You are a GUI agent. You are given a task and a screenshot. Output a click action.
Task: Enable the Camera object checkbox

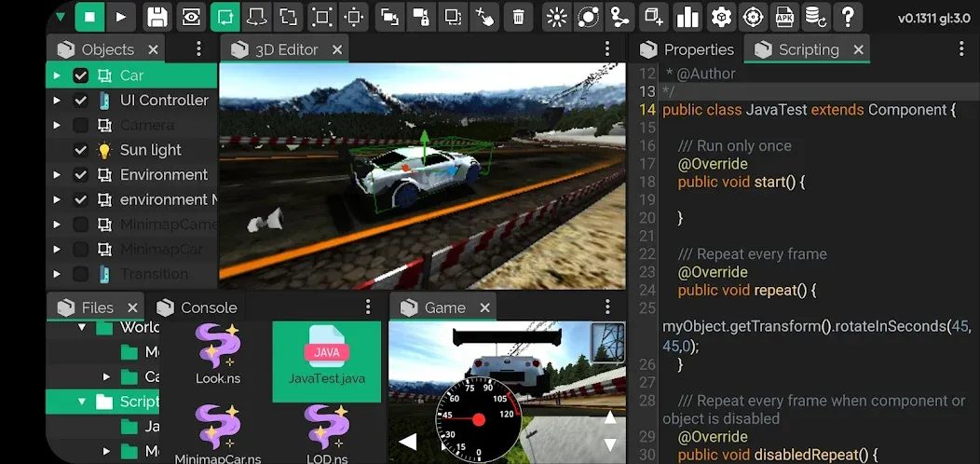(81, 125)
